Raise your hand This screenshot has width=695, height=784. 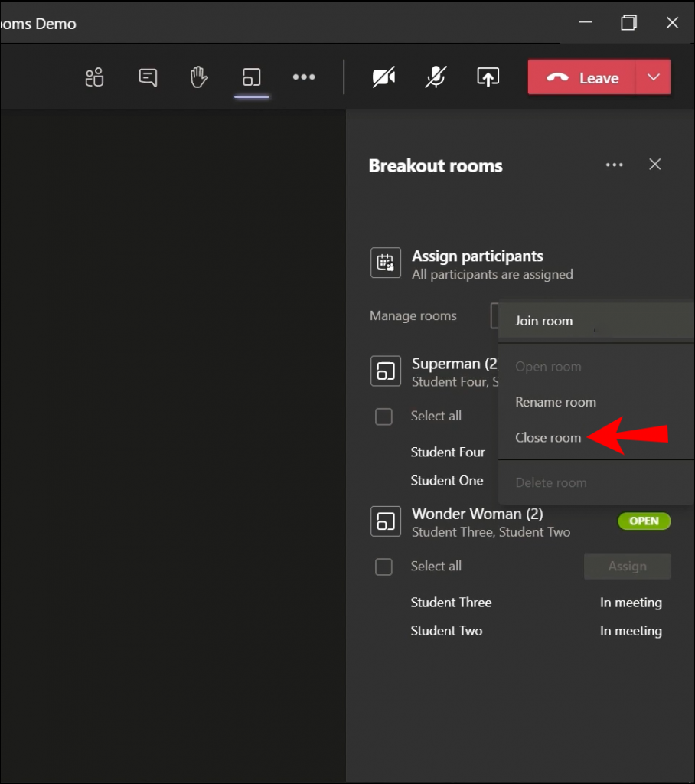click(x=198, y=77)
